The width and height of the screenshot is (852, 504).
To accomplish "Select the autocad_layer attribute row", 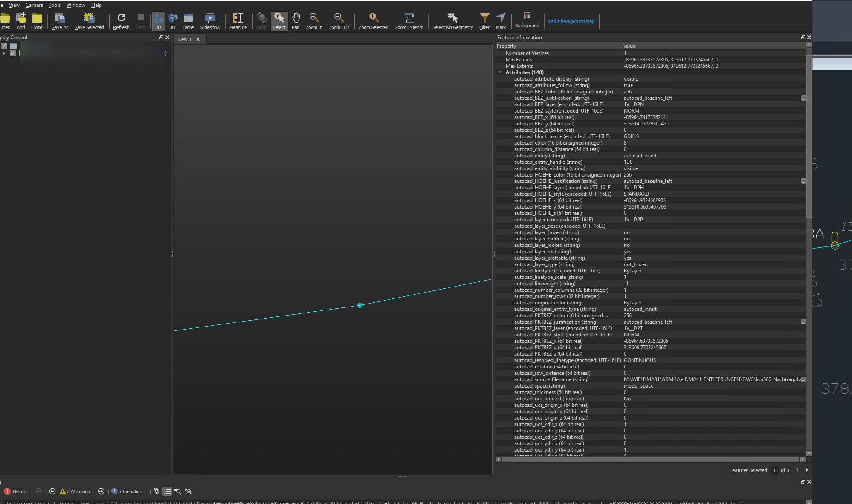I will (x=651, y=220).
